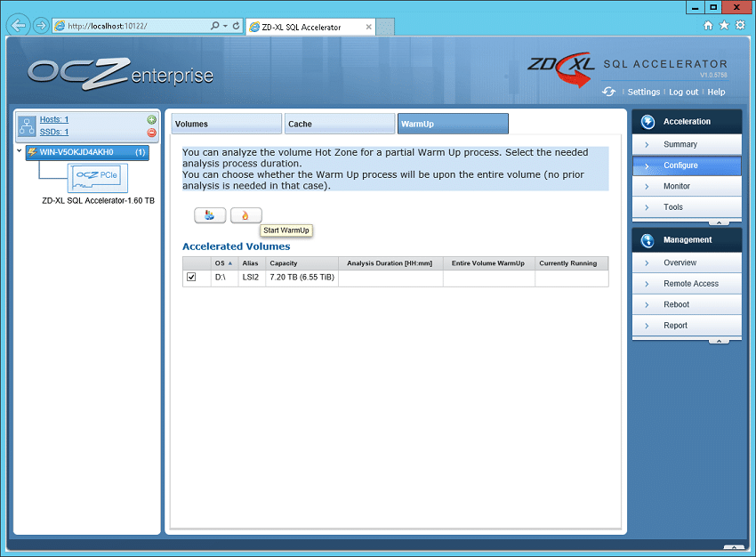
Task: Start the WarmUp with the flame icon button
Action: pyautogui.click(x=245, y=215)
